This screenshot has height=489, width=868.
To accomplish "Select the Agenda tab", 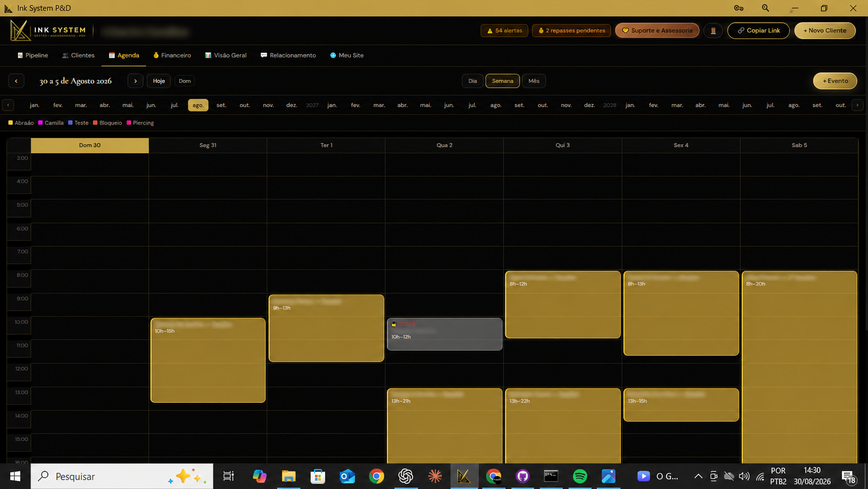I will pos(124,56).
